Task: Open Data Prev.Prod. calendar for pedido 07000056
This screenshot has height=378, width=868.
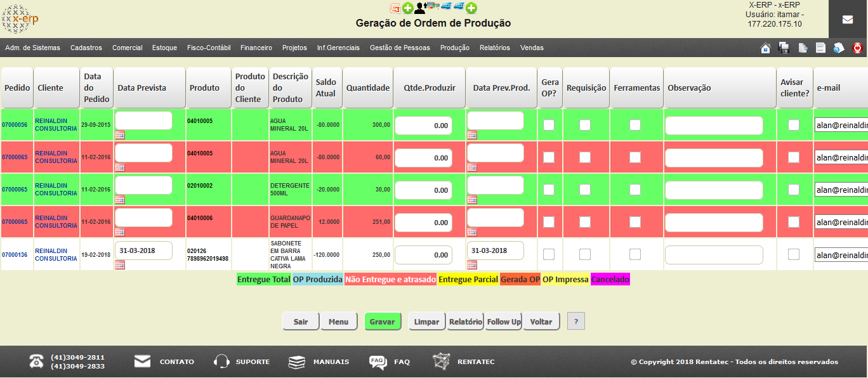Action: [x=472, y=135]
